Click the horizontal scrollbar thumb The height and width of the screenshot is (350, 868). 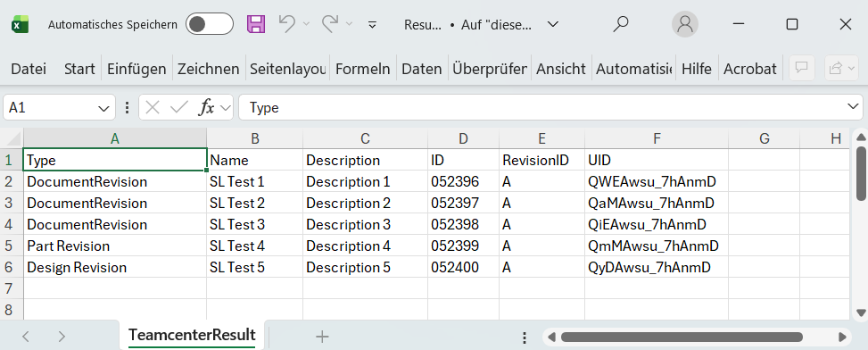682,337
